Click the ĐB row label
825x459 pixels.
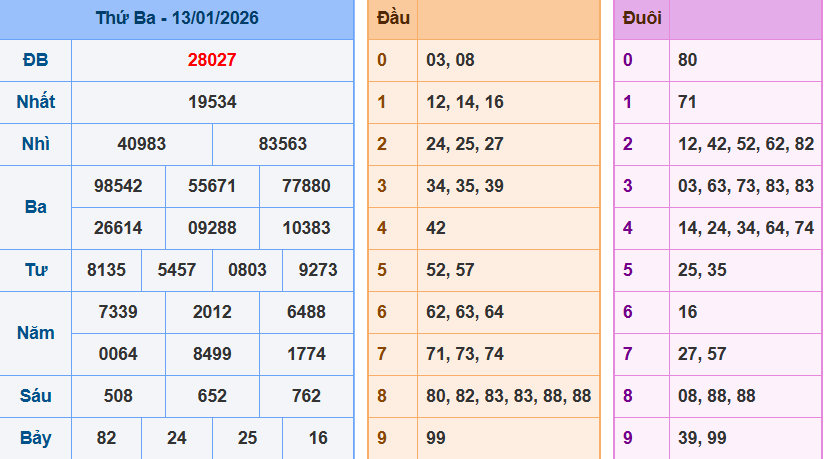[35, 60]
